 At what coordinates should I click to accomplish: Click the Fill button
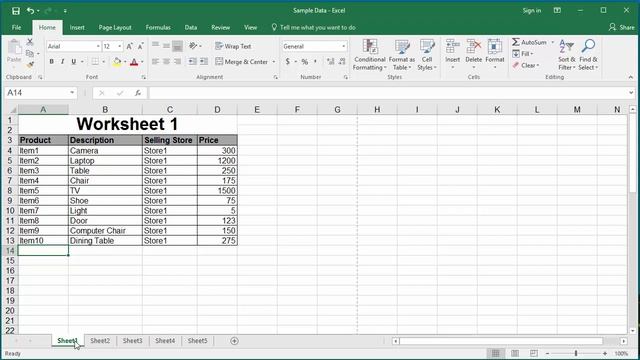pos(523,54)
